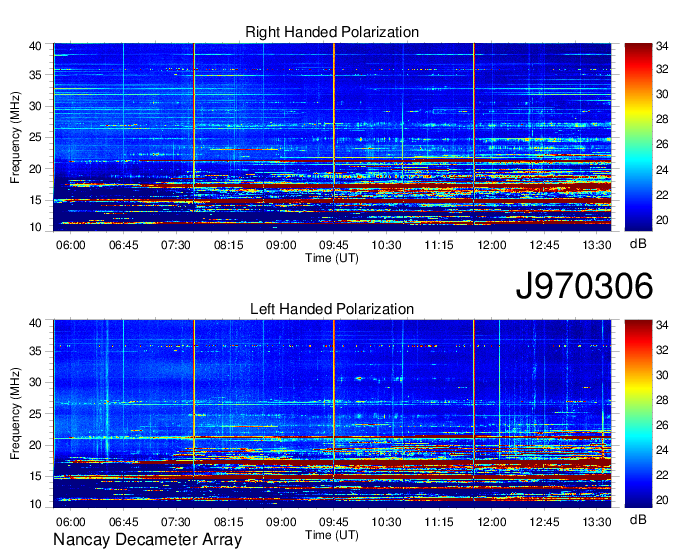Click the 20 value on top colorbar
Image resolution: width=680 pixels, height=552 pixels.
point(662,220)
